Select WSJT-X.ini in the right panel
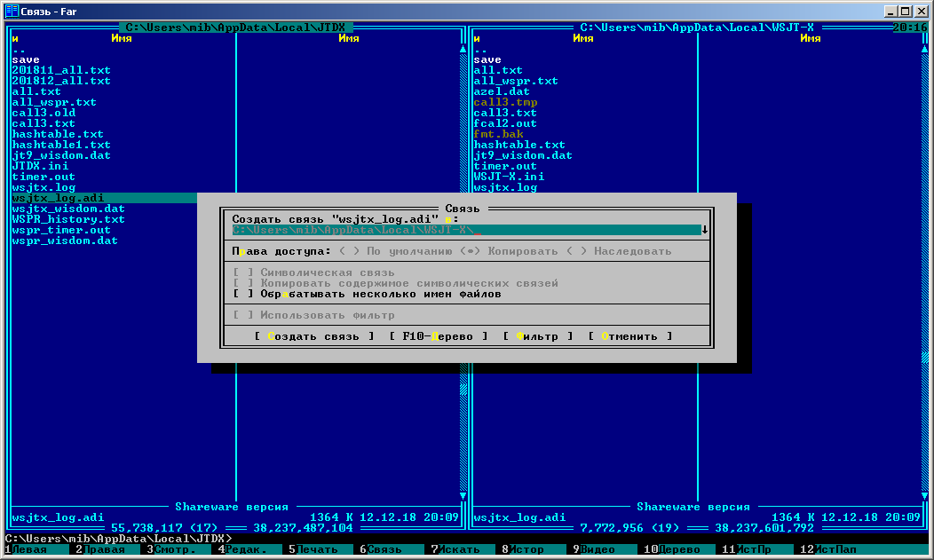The image size is (934, 560). [x=509, y=177]
